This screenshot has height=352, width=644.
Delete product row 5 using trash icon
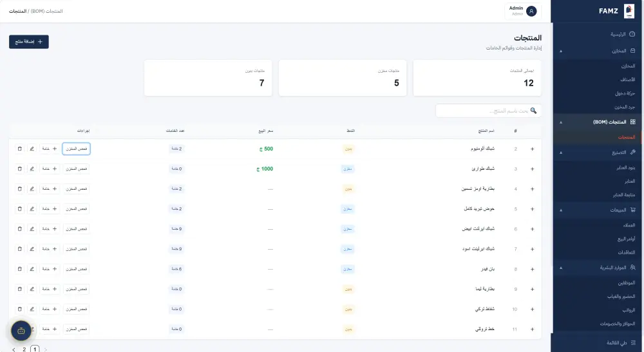pos(20,209)
